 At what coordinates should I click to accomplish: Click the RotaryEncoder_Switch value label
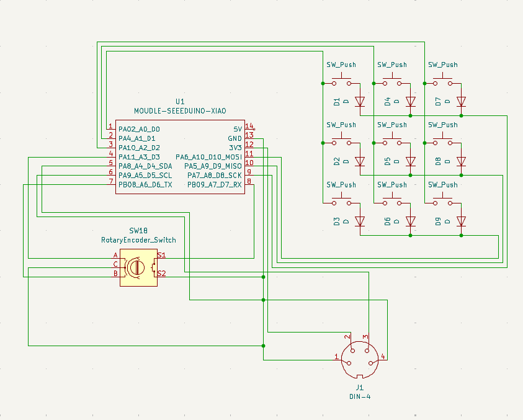(138, 240)
